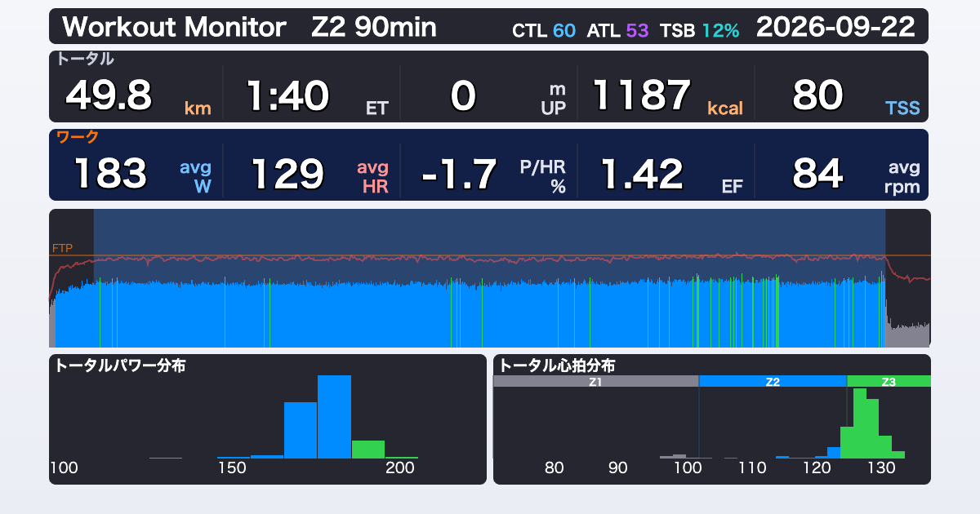The image size is (980, 514).
Task: Select the Z2 heart rate zone bar
Action: (x=773, y=381)
